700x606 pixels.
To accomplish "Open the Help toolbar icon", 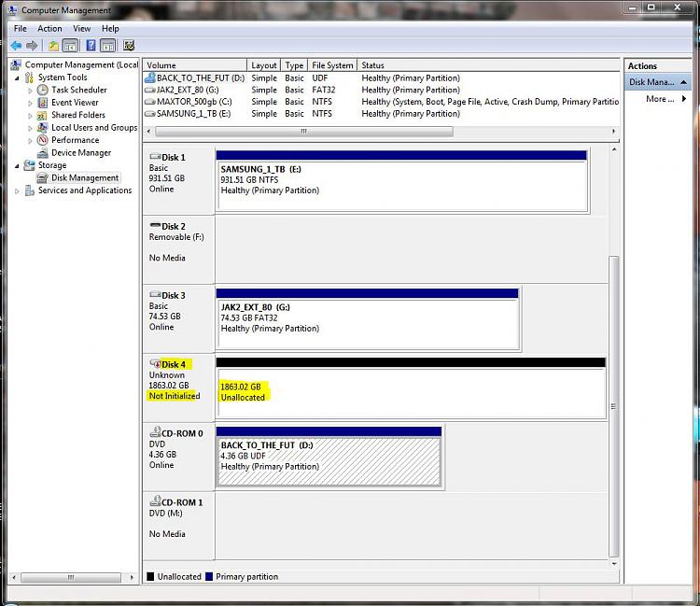I will (x=91, y=46).
